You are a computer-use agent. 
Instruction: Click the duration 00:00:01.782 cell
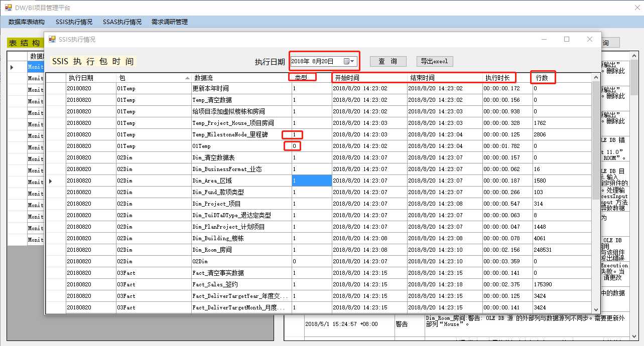[507, 146]
